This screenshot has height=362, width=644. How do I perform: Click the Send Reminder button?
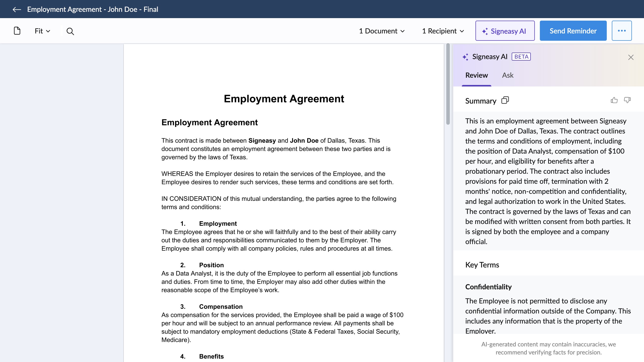tap(573, 31)
